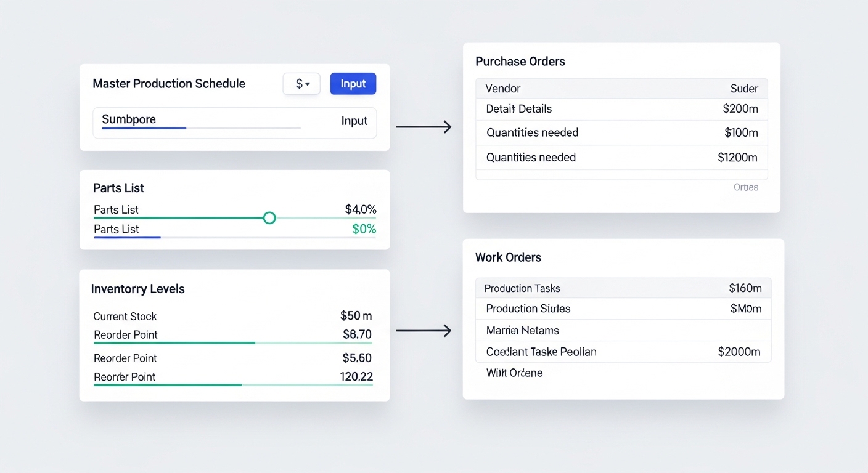Click the $8.70 Reorder Point row

click(x=232, y=335)
